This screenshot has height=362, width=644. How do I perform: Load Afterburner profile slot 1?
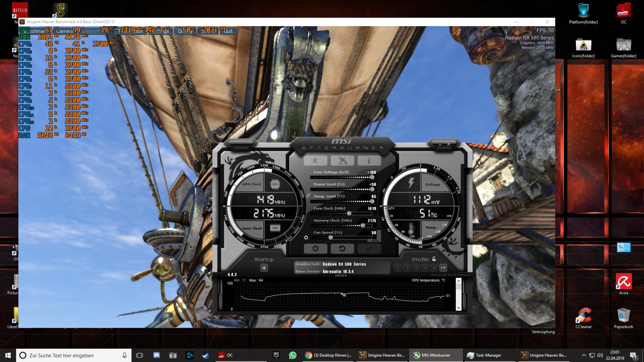coord(398,268)
